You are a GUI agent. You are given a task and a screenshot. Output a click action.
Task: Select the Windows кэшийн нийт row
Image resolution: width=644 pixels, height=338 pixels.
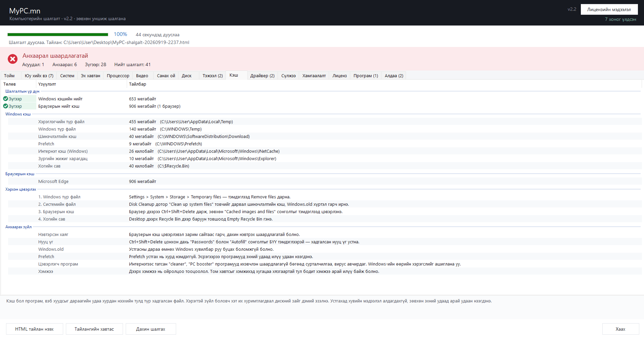(322, 99)
